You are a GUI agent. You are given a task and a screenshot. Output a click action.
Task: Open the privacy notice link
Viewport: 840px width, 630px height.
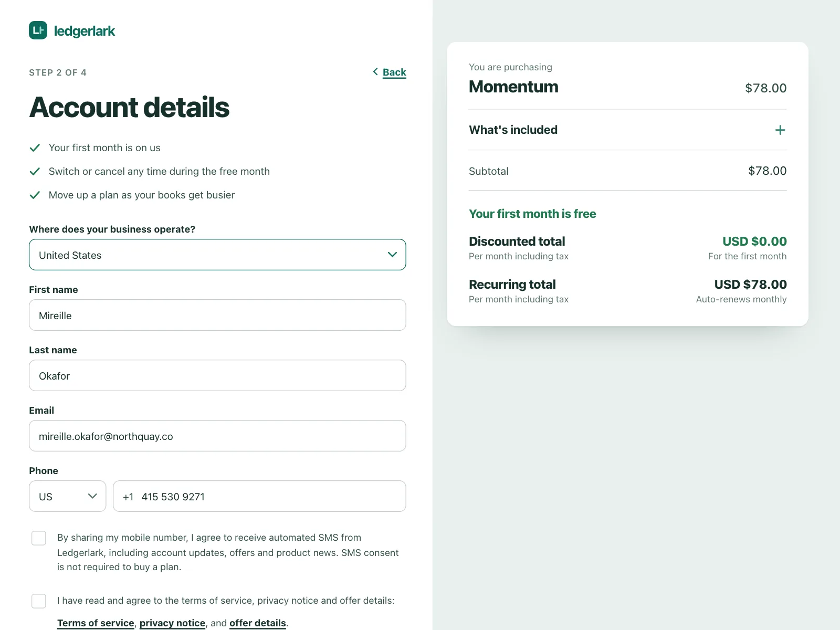172,623
